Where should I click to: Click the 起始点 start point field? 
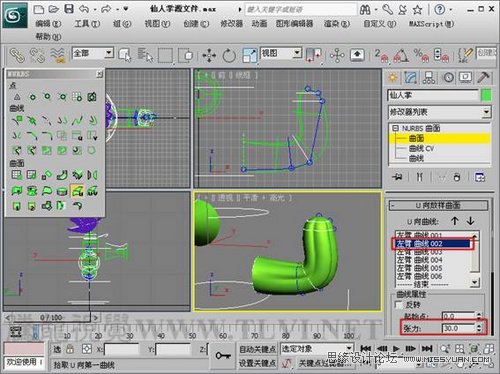click(458, 316)
